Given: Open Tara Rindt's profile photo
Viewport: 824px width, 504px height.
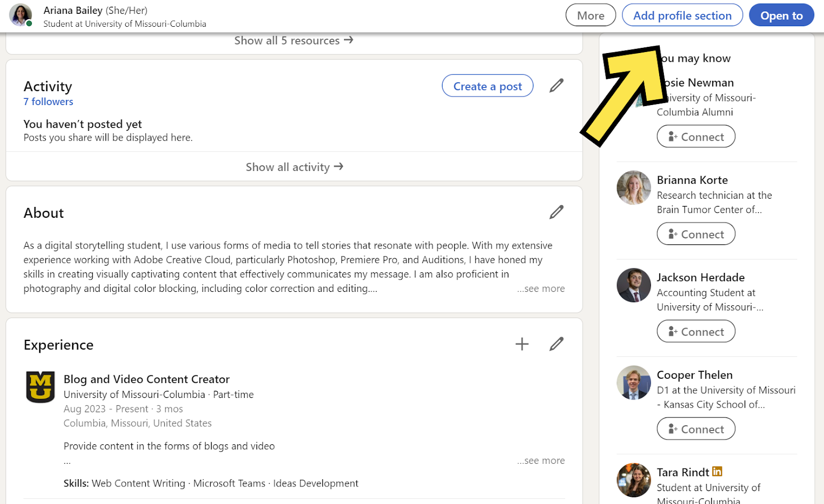Looking at the screenshot, I should pyautogui.click(x=634, y=480).
